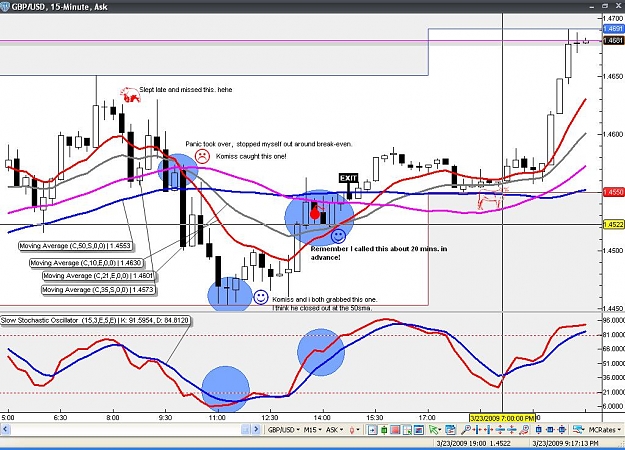Click the blue window snapshot icon

419,430
